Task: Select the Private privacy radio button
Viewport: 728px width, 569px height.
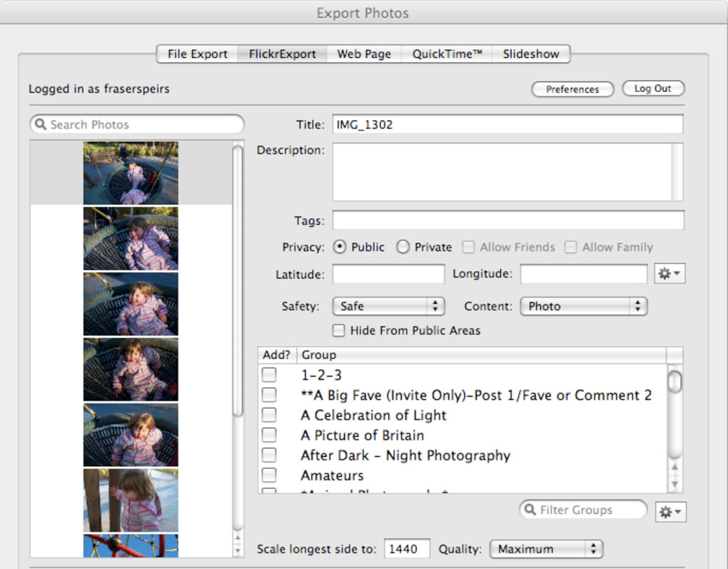Action: pos(403,246)
